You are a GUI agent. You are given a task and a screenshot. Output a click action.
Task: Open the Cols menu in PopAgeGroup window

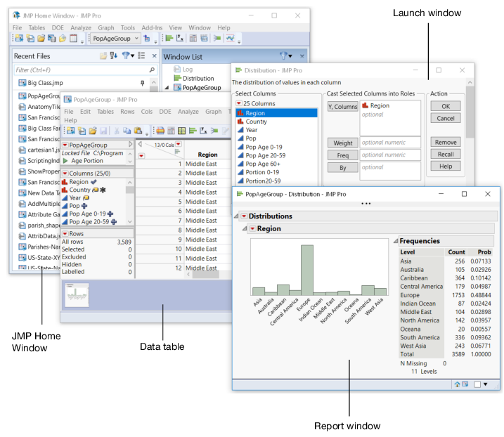146,112
